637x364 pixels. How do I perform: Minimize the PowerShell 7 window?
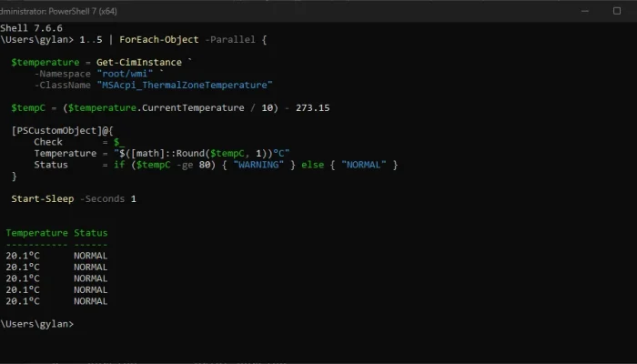pos(585,11)
